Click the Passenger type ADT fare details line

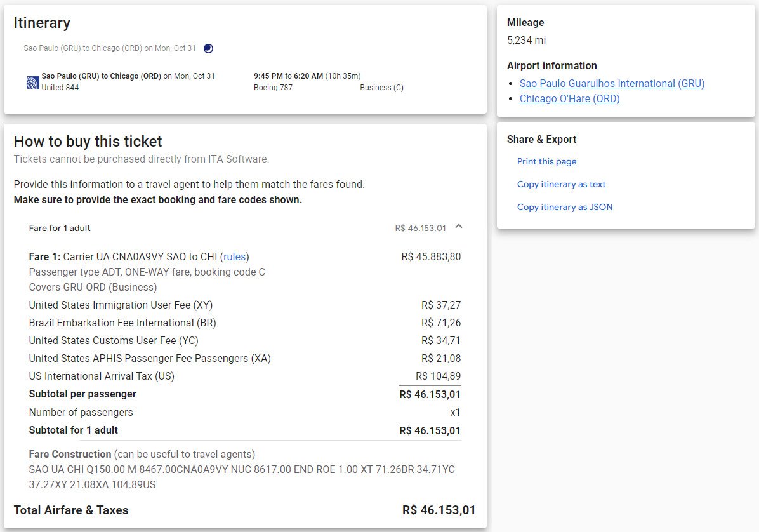[x=147, y=272]
